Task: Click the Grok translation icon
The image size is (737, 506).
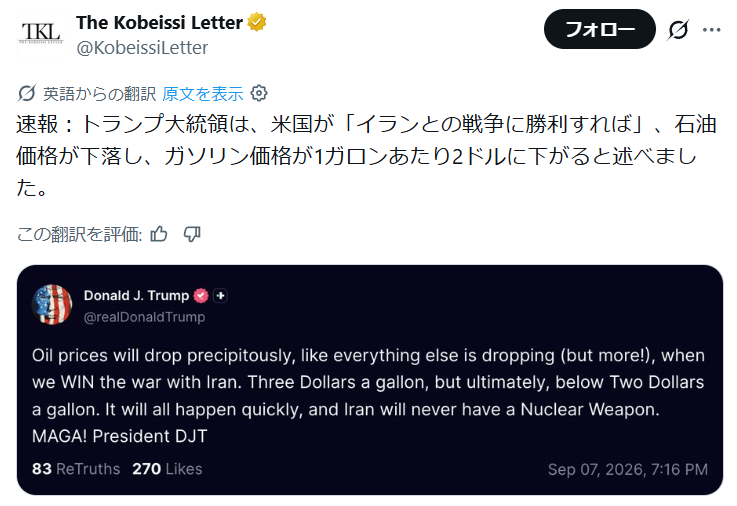Action: click(27, 93)
